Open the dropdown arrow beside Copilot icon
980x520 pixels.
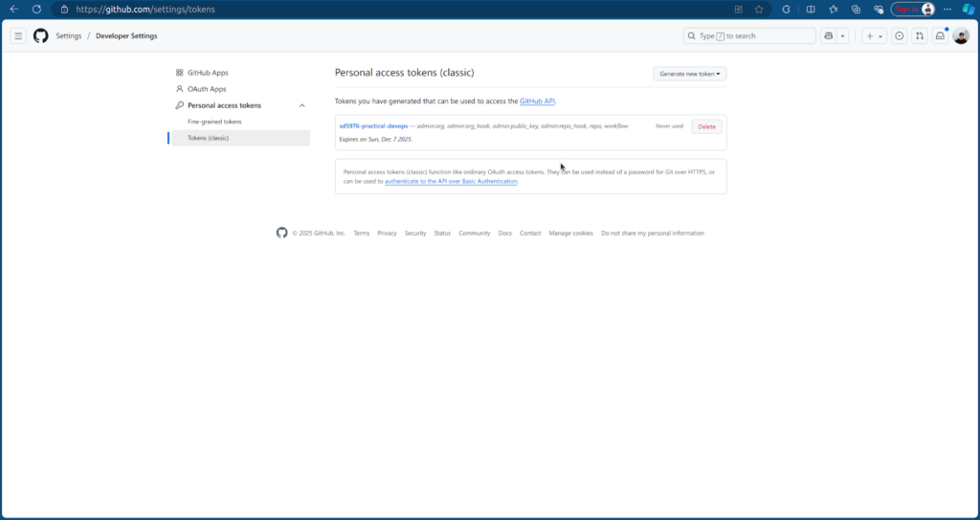point(842,35)
